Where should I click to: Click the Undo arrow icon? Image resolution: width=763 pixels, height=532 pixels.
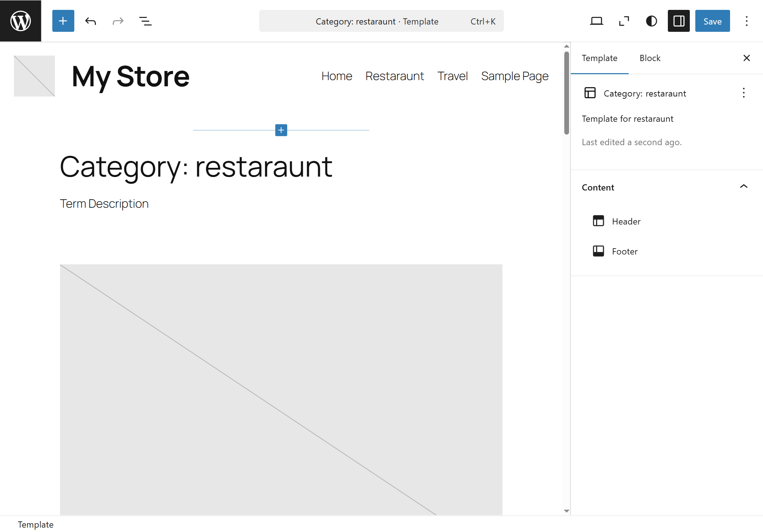tap(90, 21)
